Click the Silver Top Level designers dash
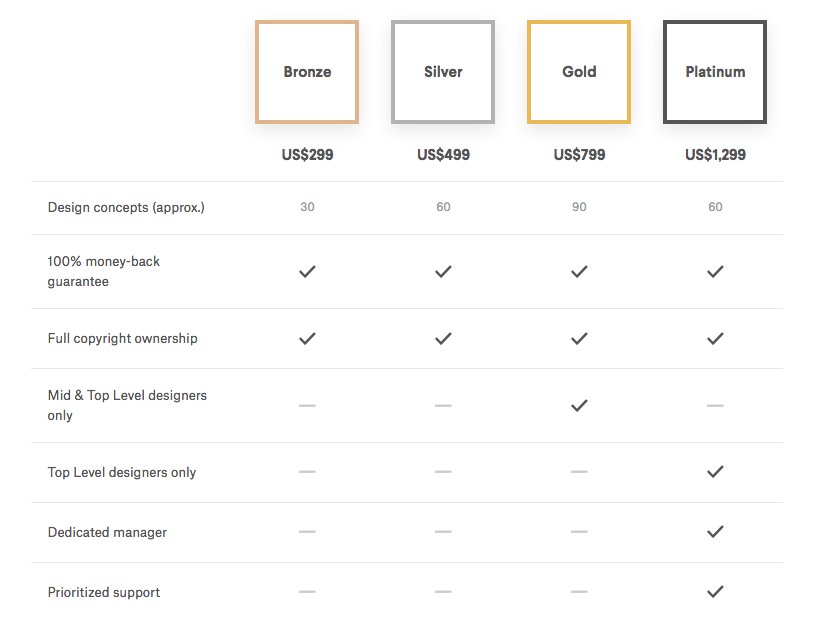Screen dimensions: 820x634 point(443,472)
